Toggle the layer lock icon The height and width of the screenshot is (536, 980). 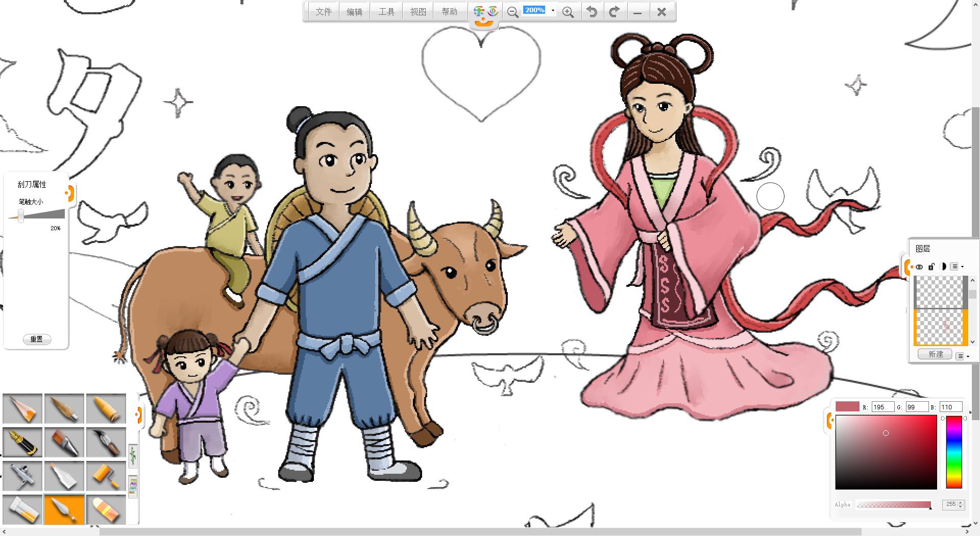(931, 266)
